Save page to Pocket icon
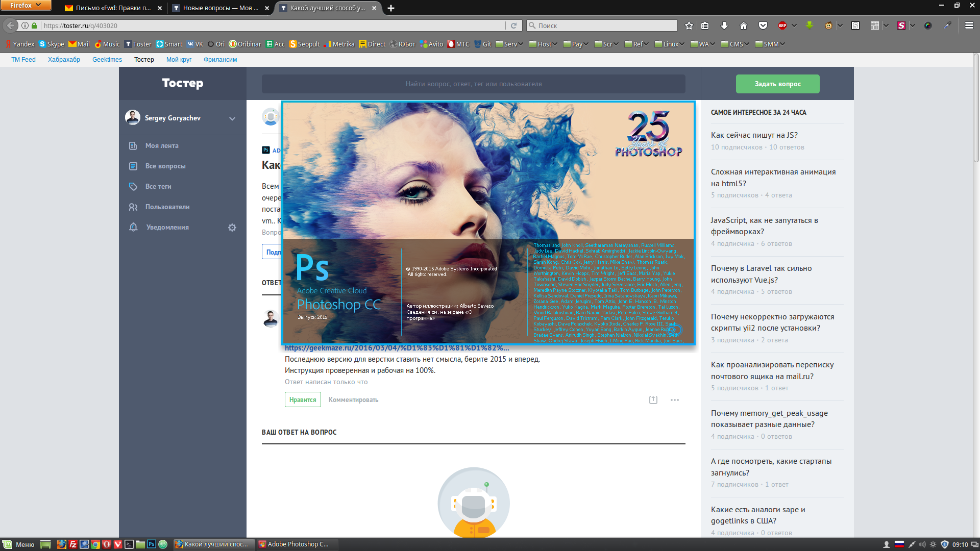 pyautogui.click(x=763, y=26)
